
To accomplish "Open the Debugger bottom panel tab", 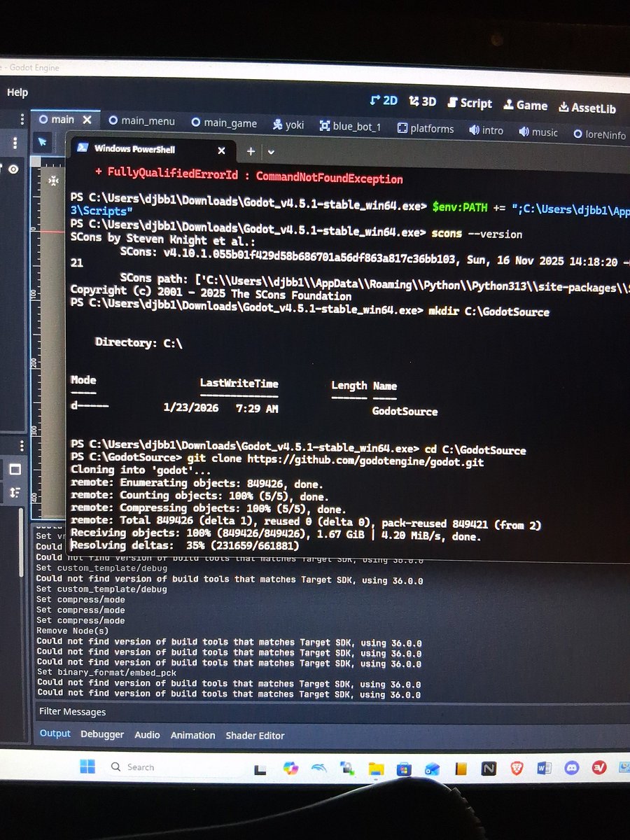I will (102, 734).
